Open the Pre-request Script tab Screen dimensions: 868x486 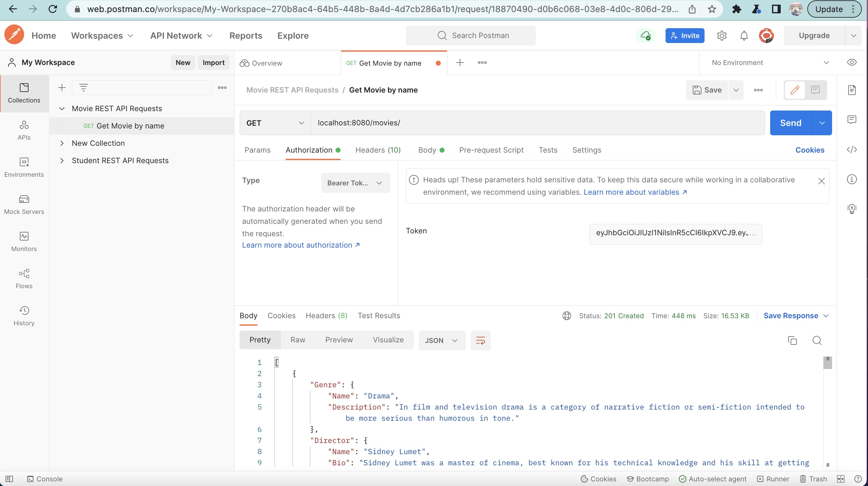pyautogui.click(x=491, y=150)
